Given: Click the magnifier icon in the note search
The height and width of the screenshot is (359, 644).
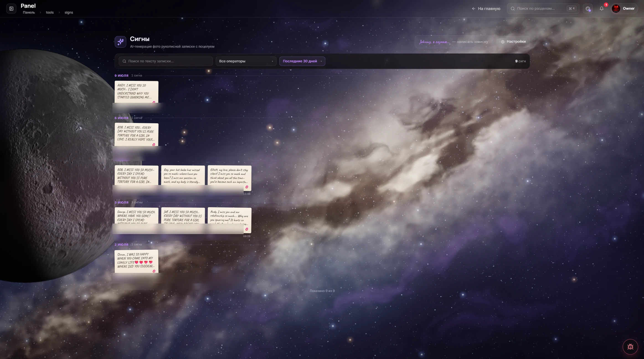Looking at the screenshot, I should (x=124, y=61).
